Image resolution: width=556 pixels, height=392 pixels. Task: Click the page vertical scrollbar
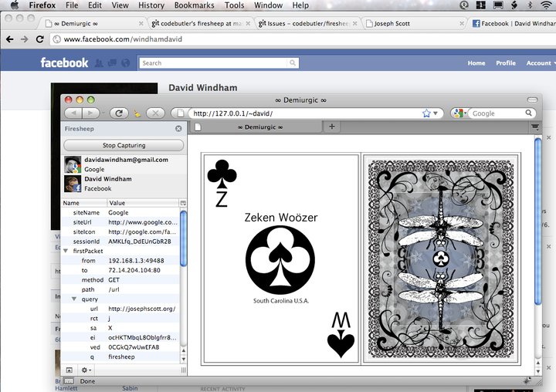click(538, 221)
